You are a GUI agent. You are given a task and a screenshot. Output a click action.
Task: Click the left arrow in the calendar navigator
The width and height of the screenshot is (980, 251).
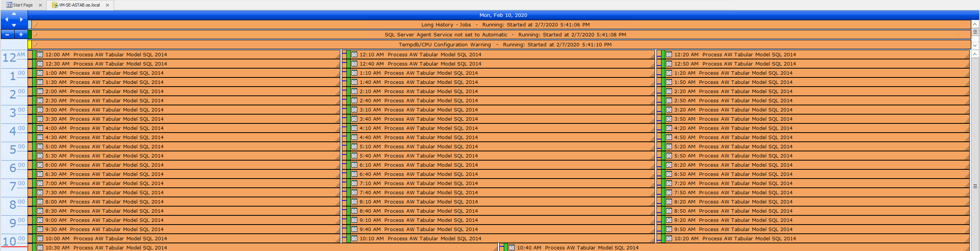(x=7, y=19)
